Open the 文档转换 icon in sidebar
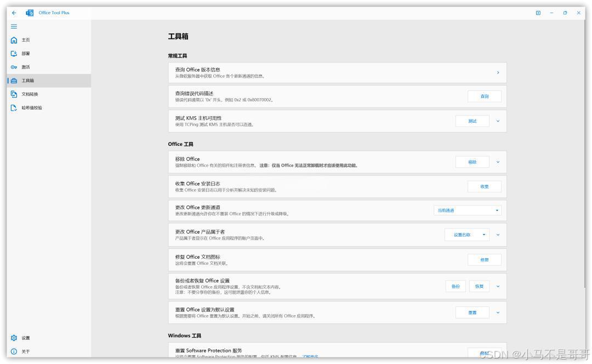The height and width of the screenshot is (364, 592). point(14,94)
